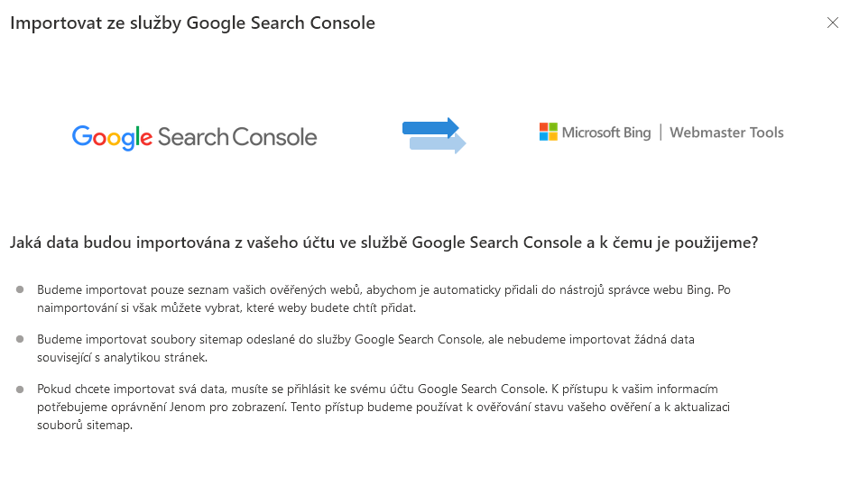The height and width of the screenshot is (504, 850).
Task: Click the second gray bullet point
Action: coord(20,340)
